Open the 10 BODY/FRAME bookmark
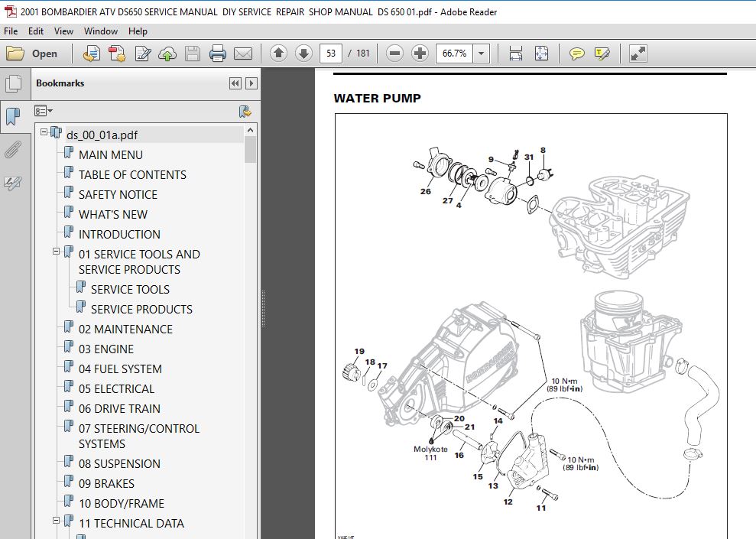Screen dimensions: 756x539 coord(121,503)
